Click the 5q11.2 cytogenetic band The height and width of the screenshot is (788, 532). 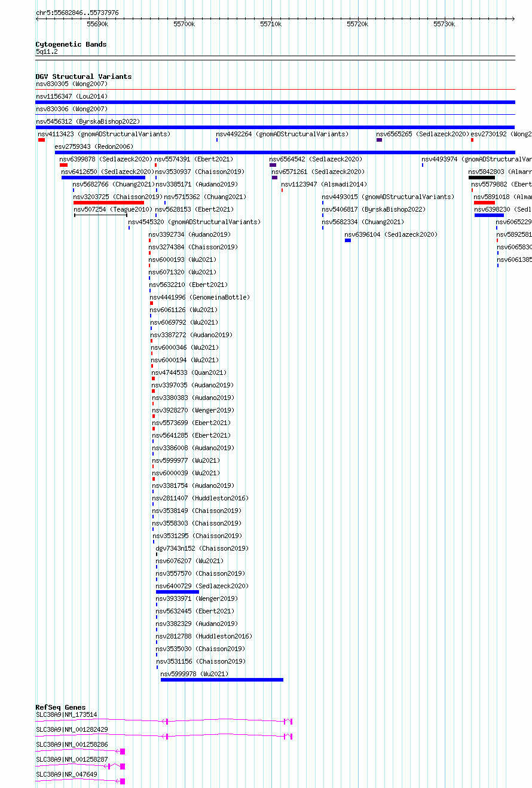[x=275, y=57]
